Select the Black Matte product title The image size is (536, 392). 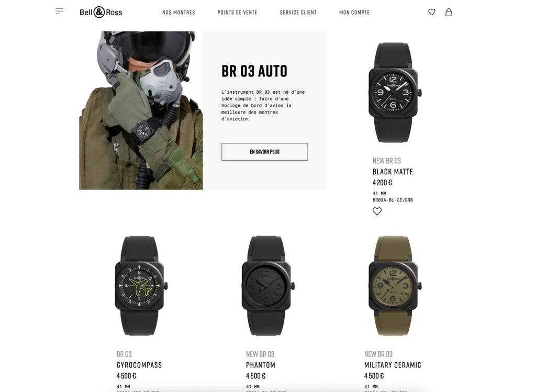point(393,172)
